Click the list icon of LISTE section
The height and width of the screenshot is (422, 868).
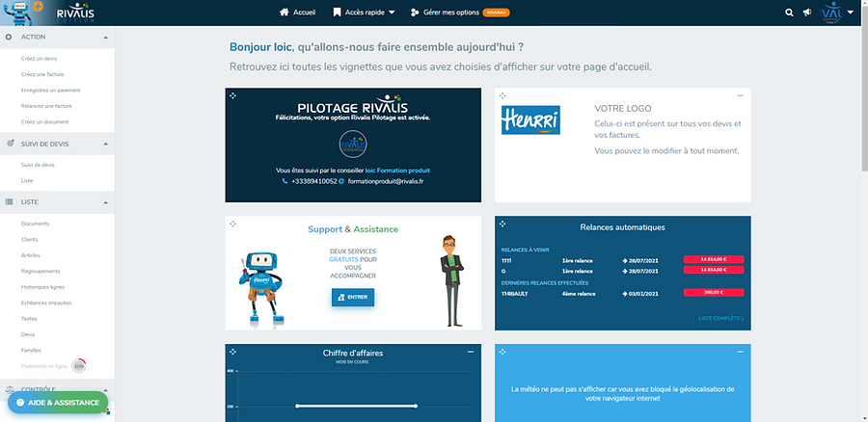click(9, 202)
